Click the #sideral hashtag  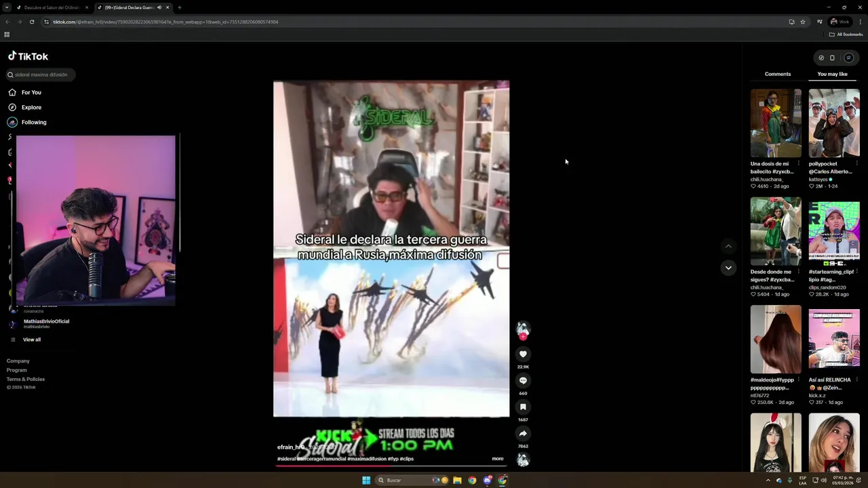pos(286,459)
